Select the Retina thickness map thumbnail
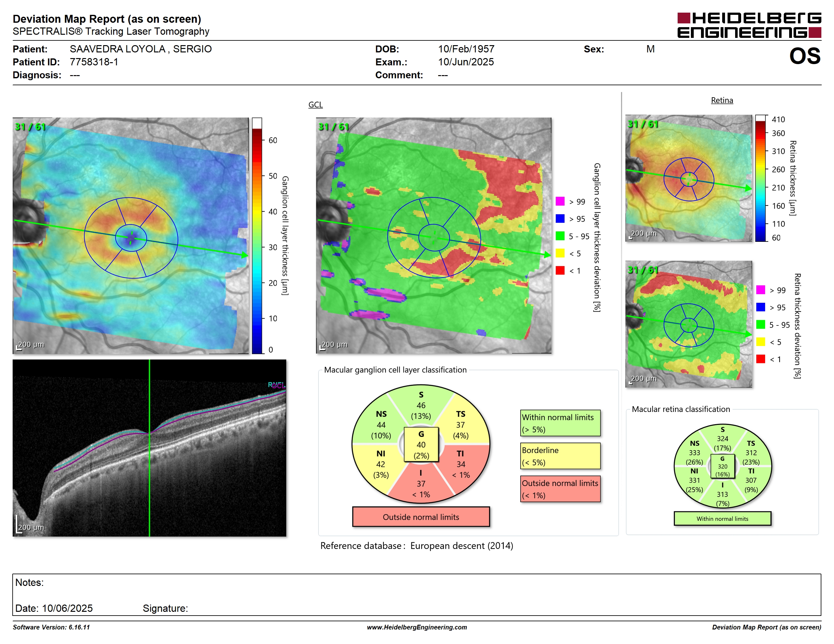 (688, 178)
